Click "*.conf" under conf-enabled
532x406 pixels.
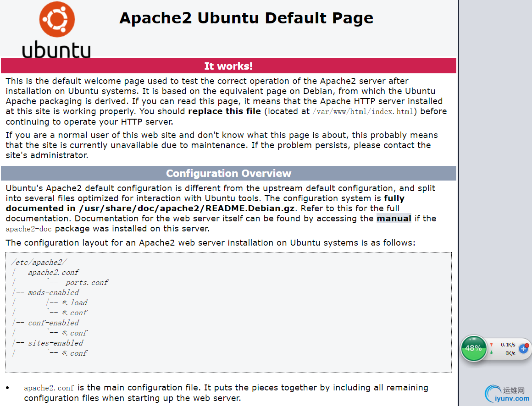[75, 333]
